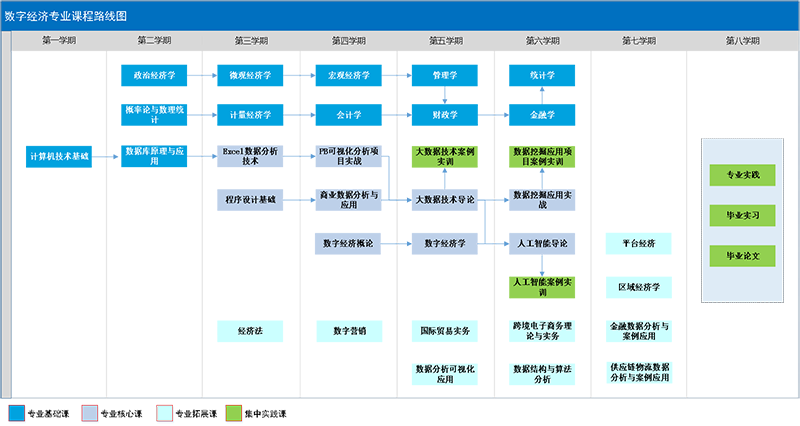Select 金融数据分析与案例应用 box
This screenshot has width=800, height=426.
[x=639, y=331]
